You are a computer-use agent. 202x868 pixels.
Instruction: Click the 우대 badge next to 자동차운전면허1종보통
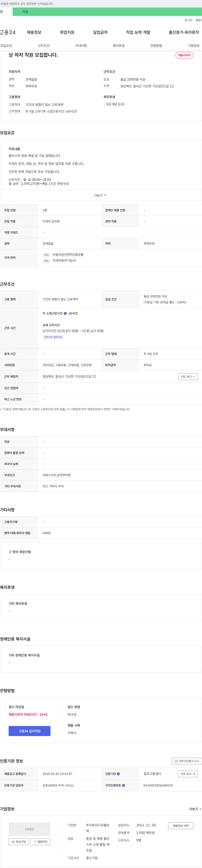coord(46,255)
